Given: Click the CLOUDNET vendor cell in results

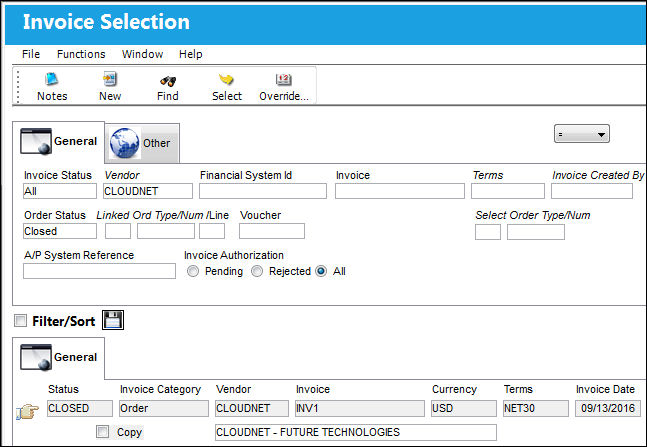Looking at the screenshot, I should pos(252,408).
